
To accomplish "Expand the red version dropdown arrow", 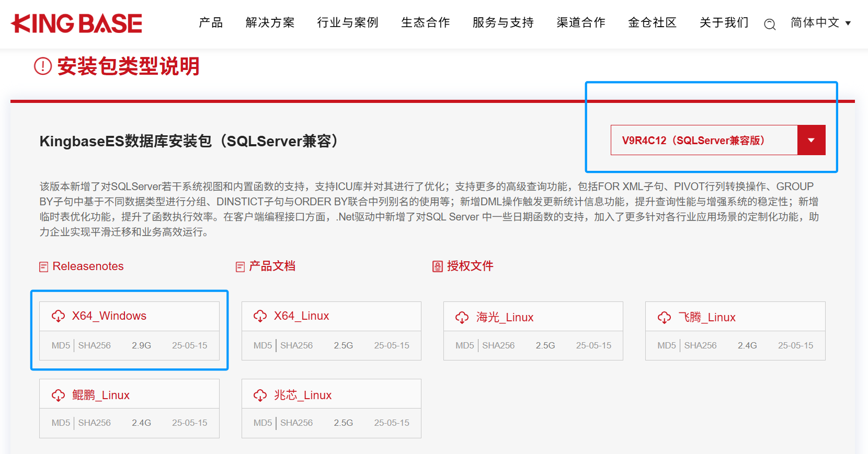I will [x=811, y=140].
